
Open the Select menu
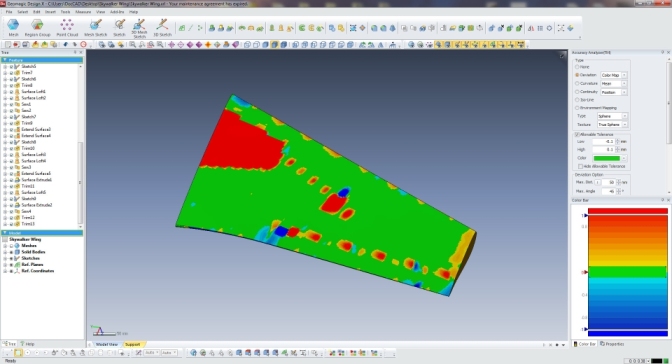(22, 12)
